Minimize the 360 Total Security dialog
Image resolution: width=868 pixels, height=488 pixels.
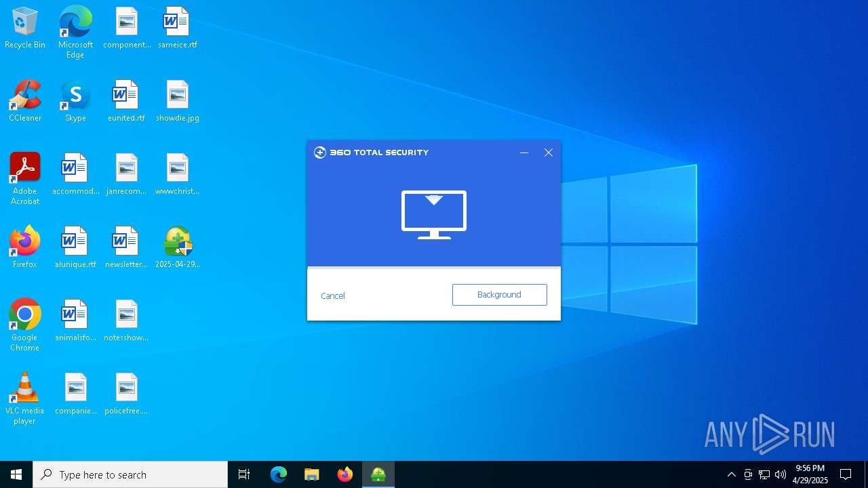tap(524, 152)
